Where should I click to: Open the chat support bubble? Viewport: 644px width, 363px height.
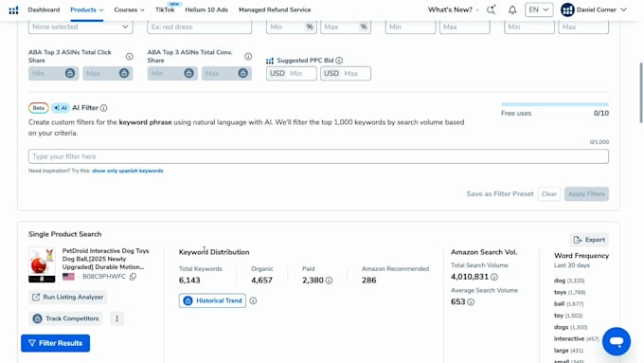617,341
